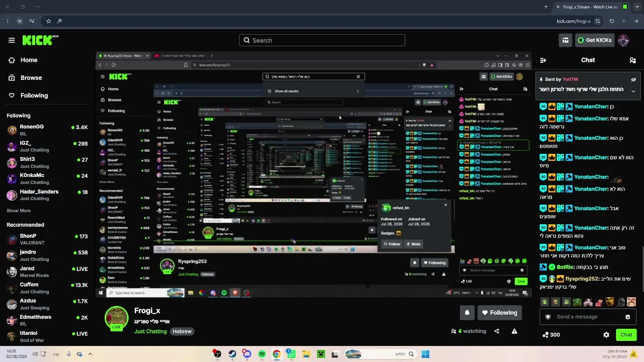Open a new browser tab

click(546, 7)
